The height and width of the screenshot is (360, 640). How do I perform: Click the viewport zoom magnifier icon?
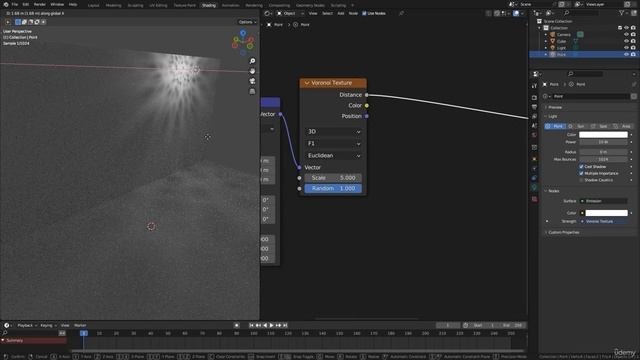(252, 61)
